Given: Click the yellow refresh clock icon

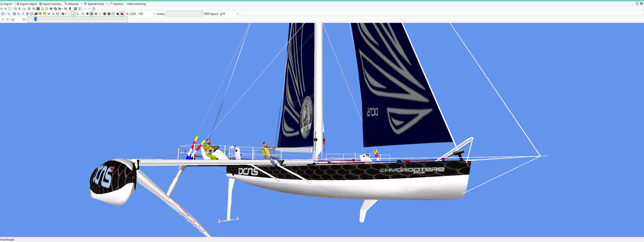Looking at the screenshot, I should (94, 9).
